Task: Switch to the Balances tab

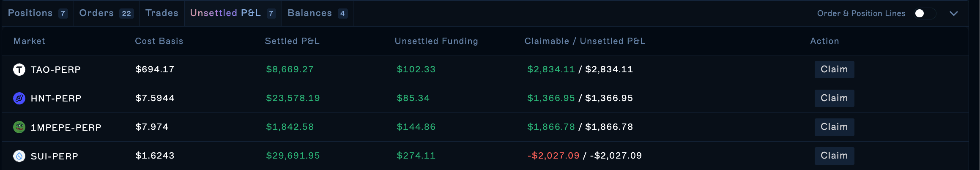Action: coord(318,13)
